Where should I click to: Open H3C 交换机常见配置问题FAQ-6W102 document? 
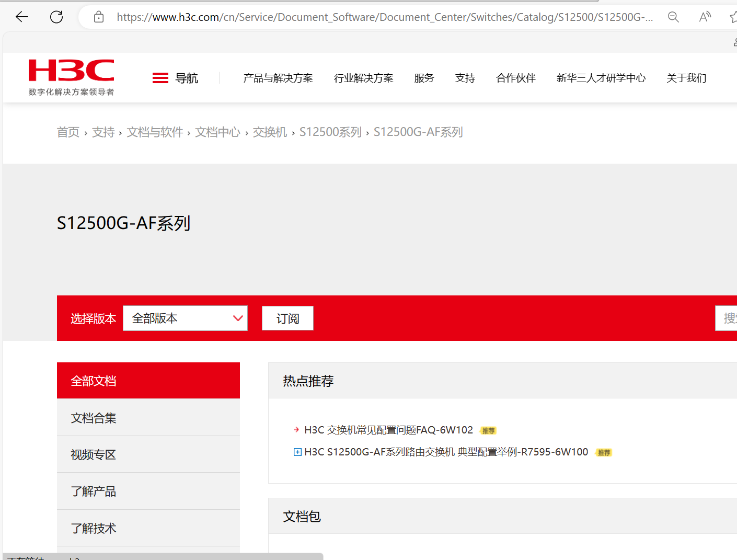tap(388, 430)
